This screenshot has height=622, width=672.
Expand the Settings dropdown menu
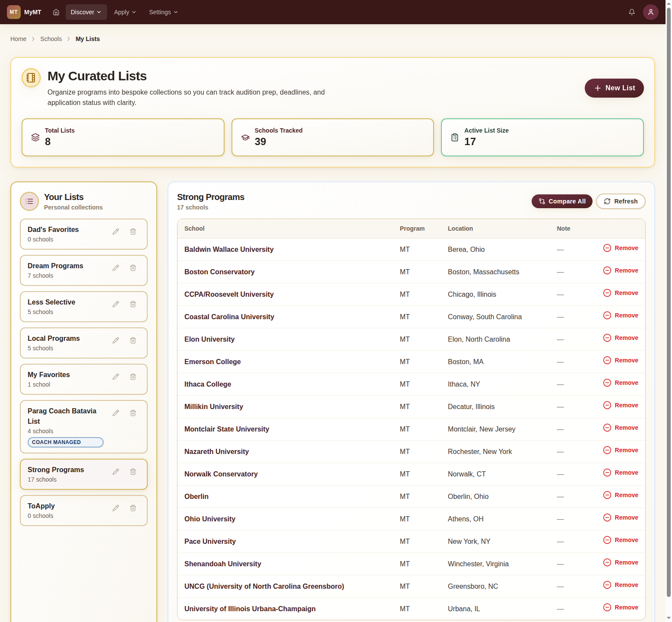[163, 12]
